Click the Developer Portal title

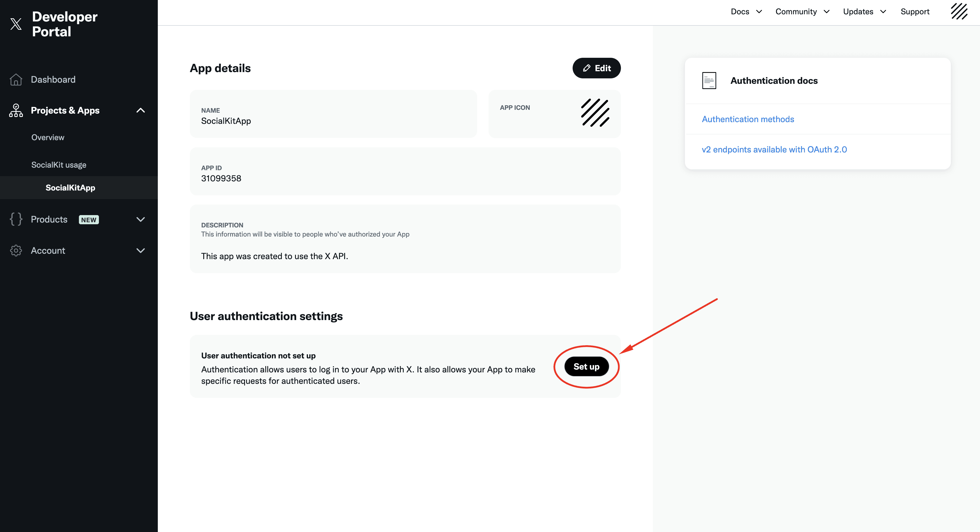(65, 24)
